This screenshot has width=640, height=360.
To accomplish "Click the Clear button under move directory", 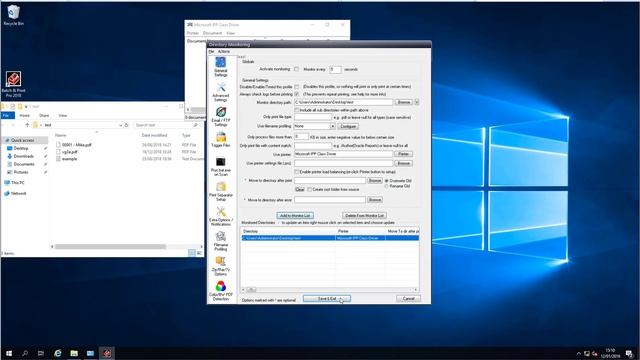I will pyautogui.click(x=300, y=189).
